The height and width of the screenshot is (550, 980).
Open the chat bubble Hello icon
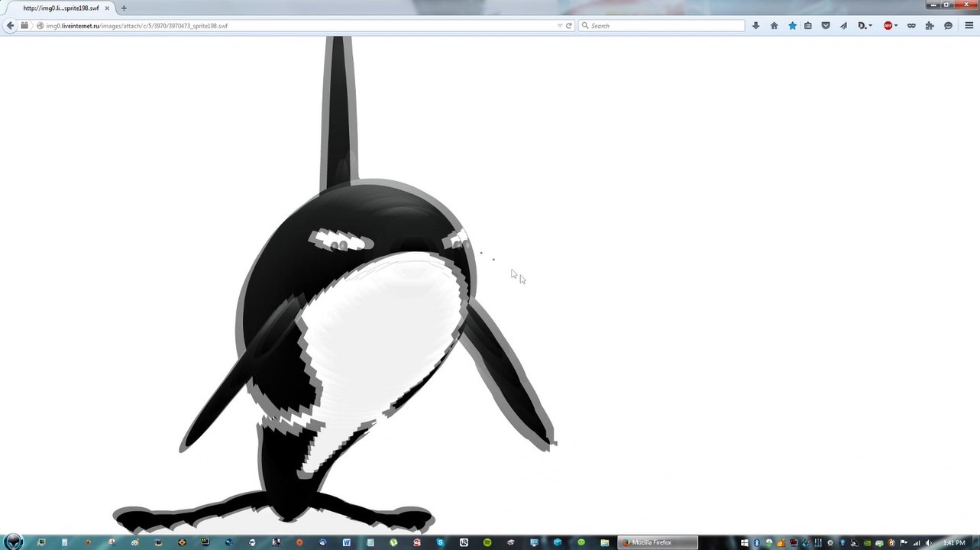[948, 25]
